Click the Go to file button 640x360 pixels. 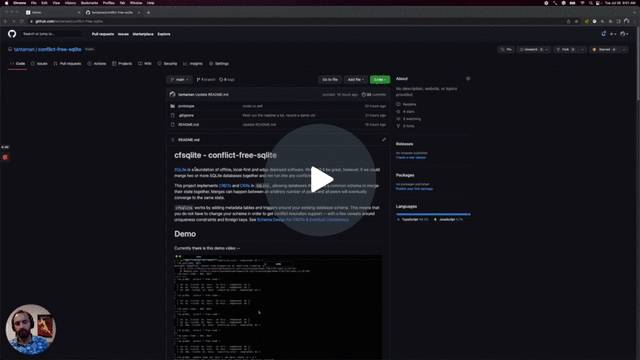(330, 80)
